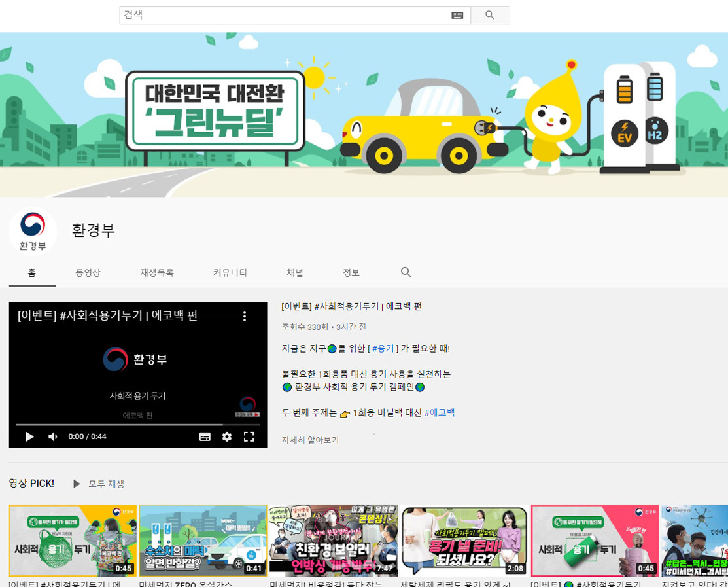This screenshot has width=728, height=587.
Task: Switch to the 동영상 tab
Action: point(88,272)
